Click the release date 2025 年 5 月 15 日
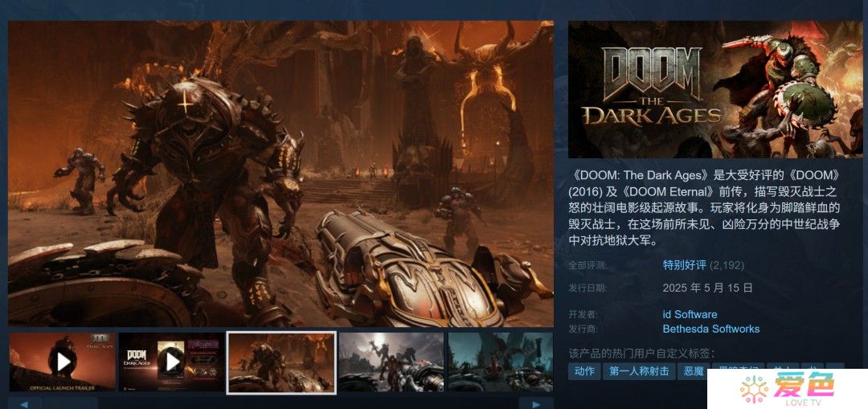The height and width of the screenshot is (409, 868). coord(707,288)
